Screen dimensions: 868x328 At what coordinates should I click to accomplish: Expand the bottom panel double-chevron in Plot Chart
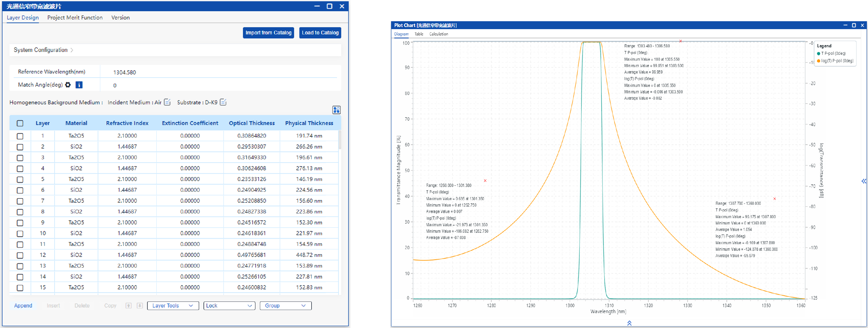[629, 323]
